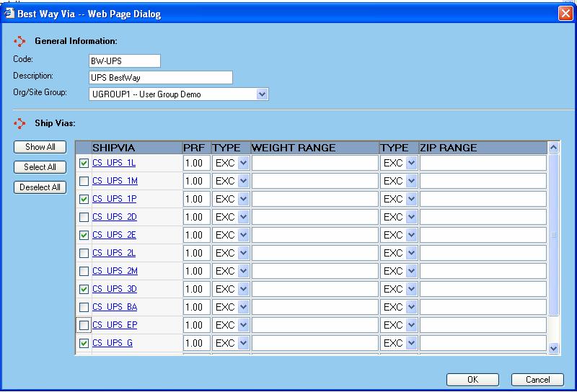Confirm the dialog with OK
Screen dimensions: 577x392
pos(472,380)
